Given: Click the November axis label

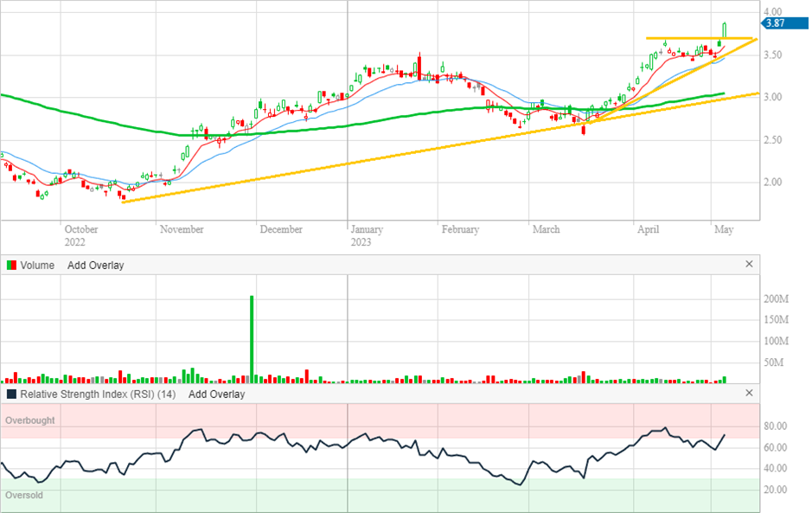Looking at the screenshot, I should 182,229.
